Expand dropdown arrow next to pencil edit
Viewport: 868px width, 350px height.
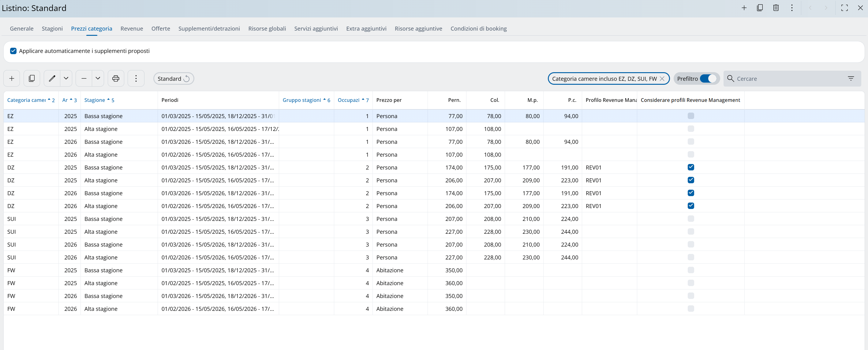[x=66, y=79]
